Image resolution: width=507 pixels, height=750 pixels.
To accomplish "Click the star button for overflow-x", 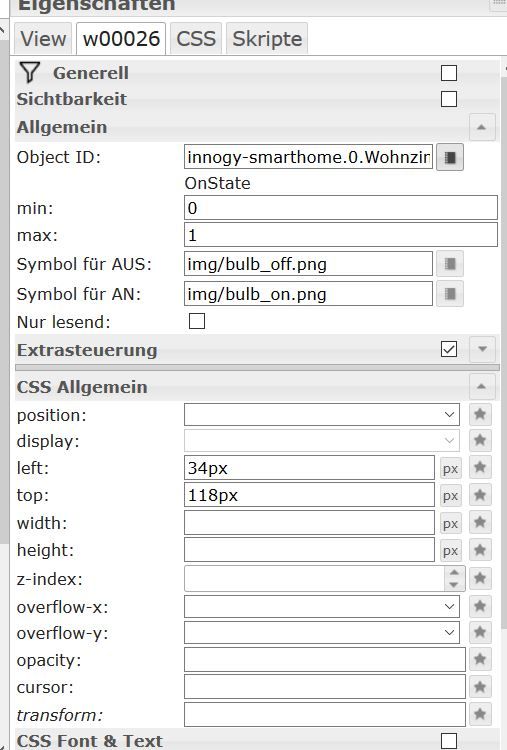I will [480, 607].
